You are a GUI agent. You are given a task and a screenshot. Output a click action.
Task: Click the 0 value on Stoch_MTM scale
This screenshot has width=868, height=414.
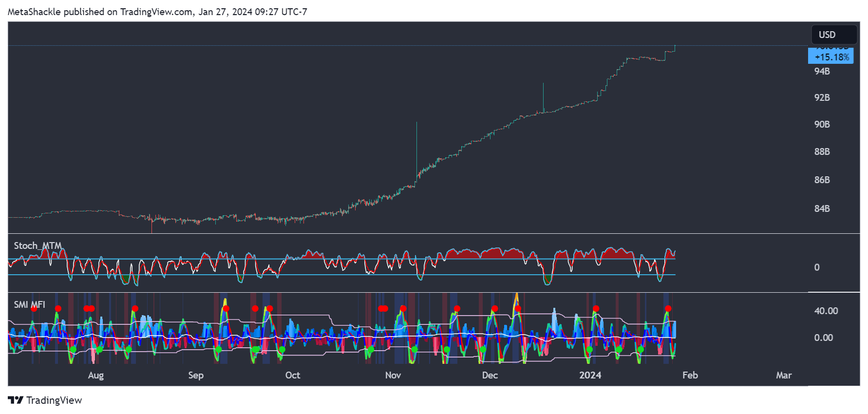817,267
